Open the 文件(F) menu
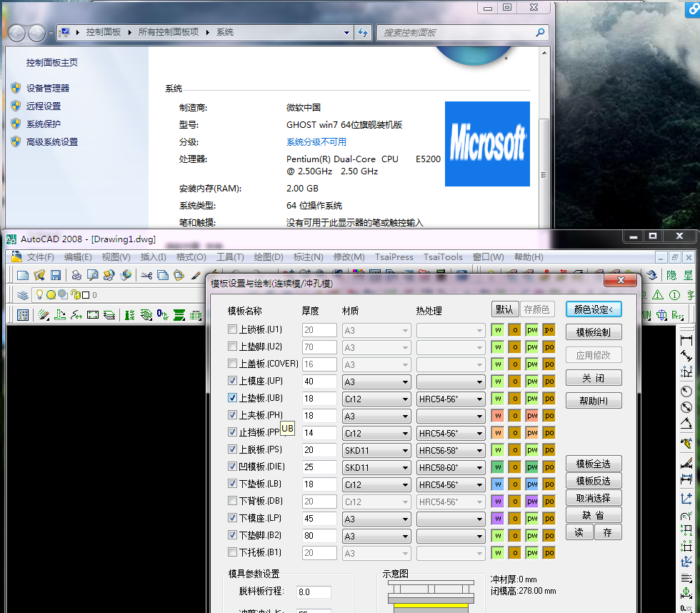Image resolution: width=700 pixels, height=613 pixels. 40,257
